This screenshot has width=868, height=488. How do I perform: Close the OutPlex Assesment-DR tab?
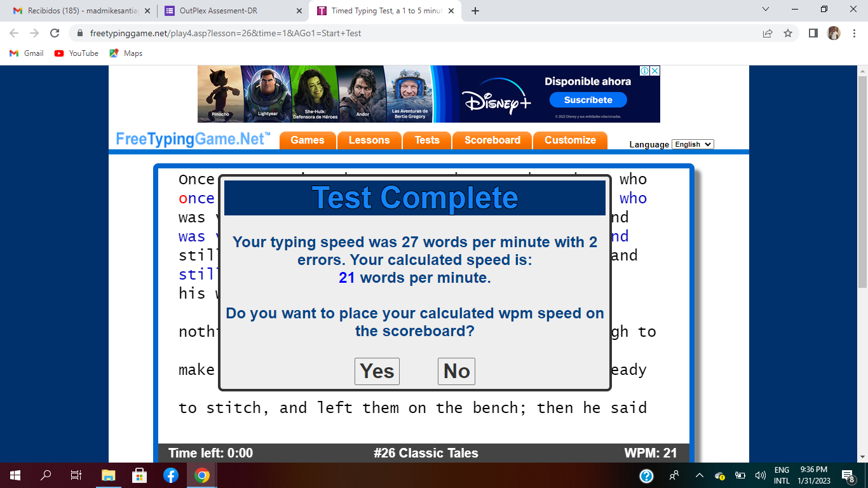click(299, 11)
